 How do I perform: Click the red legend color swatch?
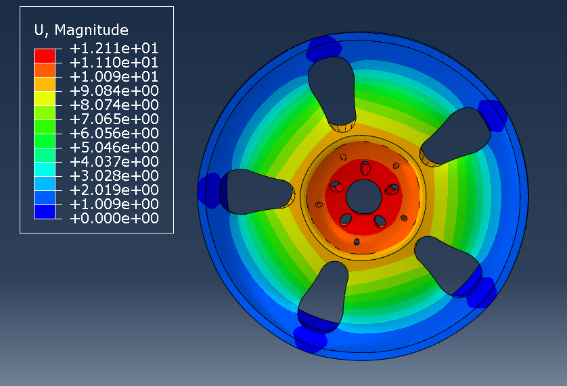click(45, 56)
